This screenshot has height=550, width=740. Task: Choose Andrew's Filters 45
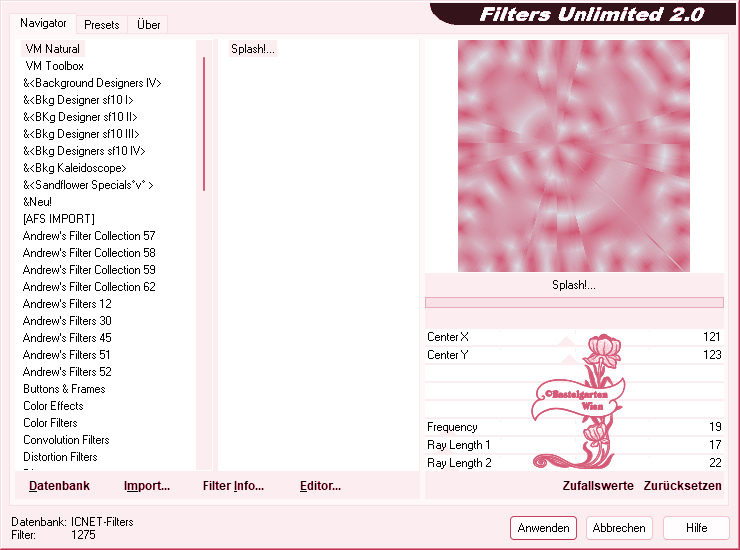click(x=67, y=338)
